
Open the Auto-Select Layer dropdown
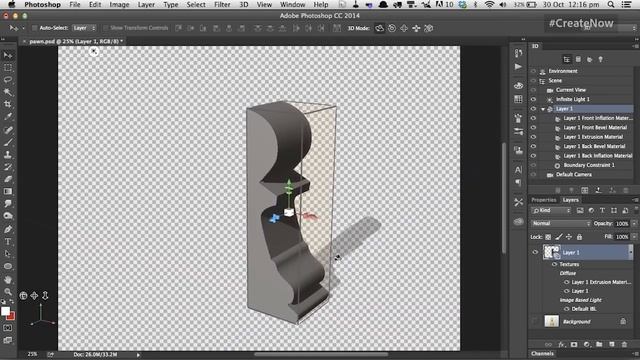tap(84, 28)
